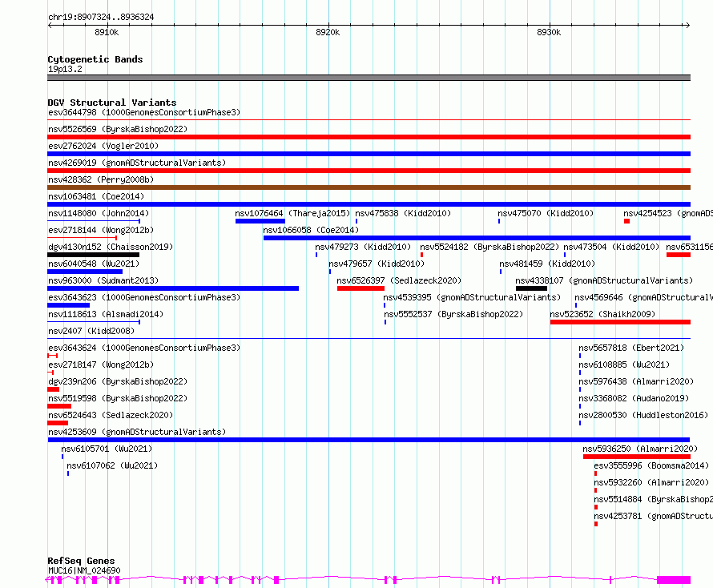Click esv3643624 (1000GenomesConsortiumPhase3) label
Screen dimensions: 713x588
click(x=144, y=348)
